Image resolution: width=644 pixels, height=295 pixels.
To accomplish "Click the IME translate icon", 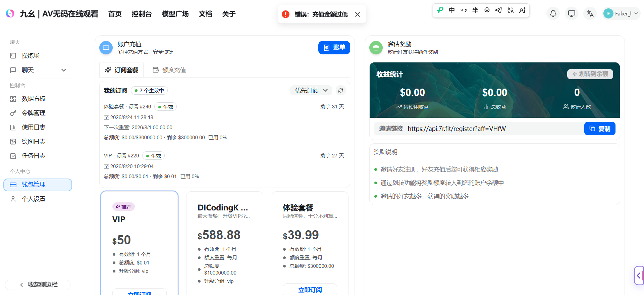I will point(511,10).
